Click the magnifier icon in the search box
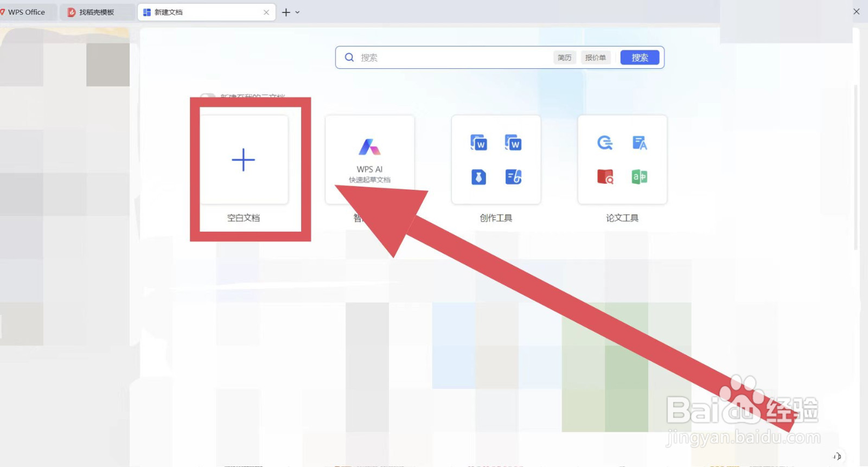Viewport: 868px width, 467px height. point(349,57)
